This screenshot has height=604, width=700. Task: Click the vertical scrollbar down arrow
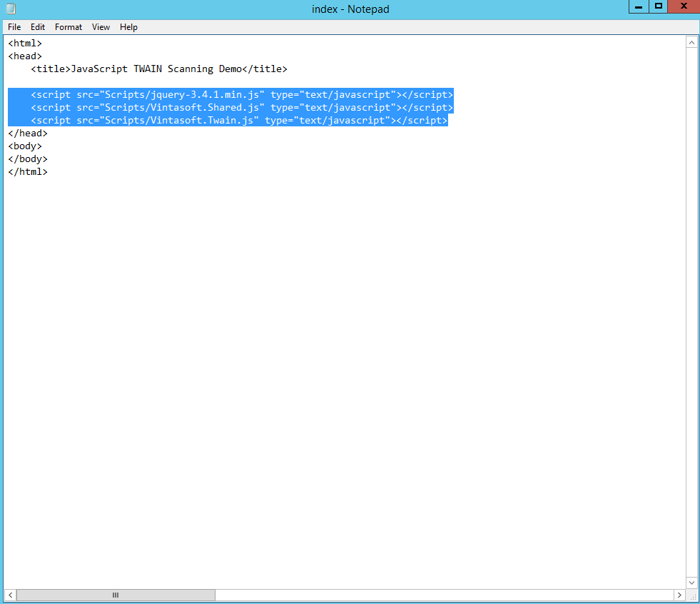pos(691,583)
